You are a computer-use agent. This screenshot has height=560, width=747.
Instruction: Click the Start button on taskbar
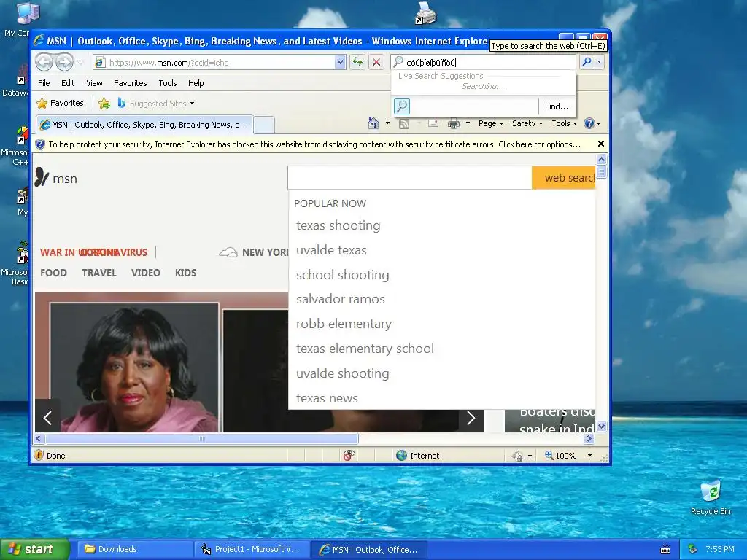click(x=34, y=549)
